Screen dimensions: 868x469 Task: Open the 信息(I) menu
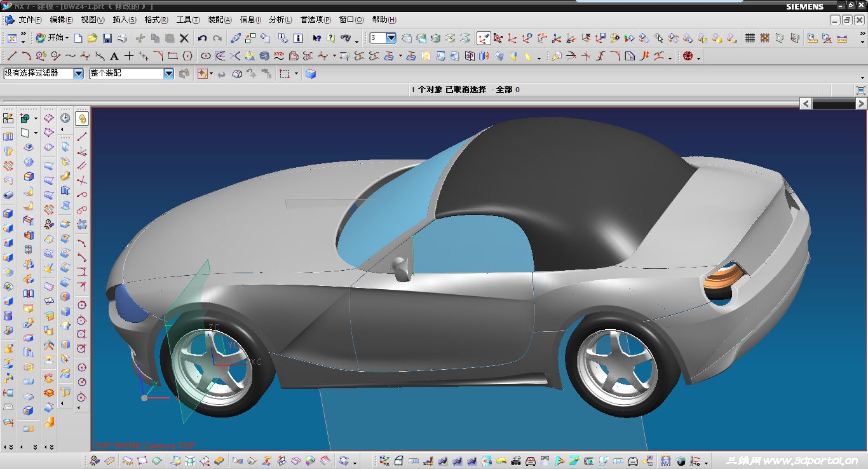click(x=250, y=20)
